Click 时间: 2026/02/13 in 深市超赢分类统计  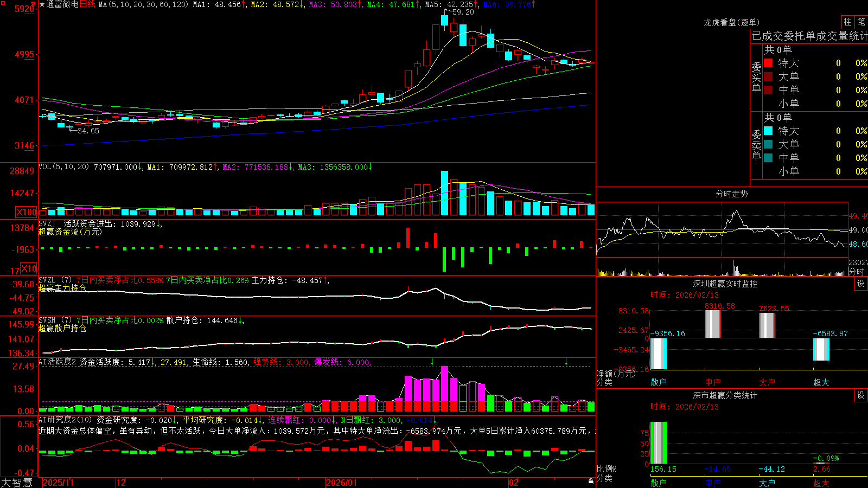[x=685, y=407]
